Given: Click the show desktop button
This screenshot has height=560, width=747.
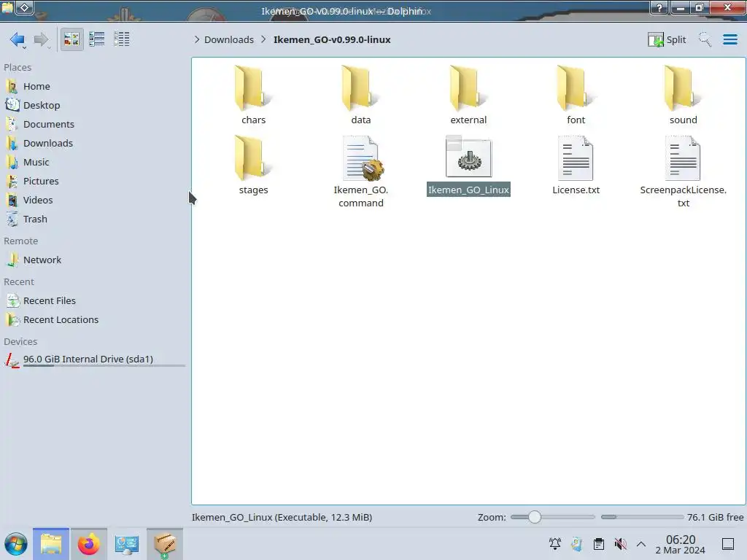Looking at the screenshot, I should [x=728, y=544].
